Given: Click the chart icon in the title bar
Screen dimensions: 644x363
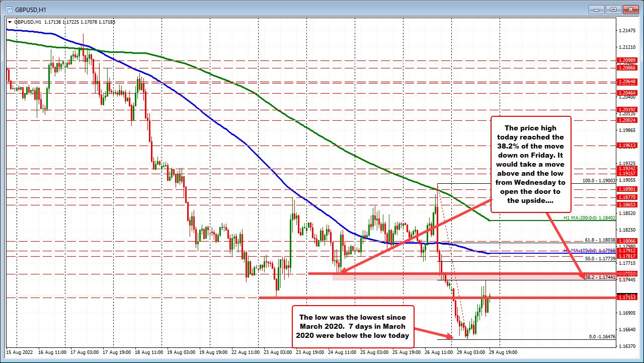Looking at the screenshot, I should [9, 9].
